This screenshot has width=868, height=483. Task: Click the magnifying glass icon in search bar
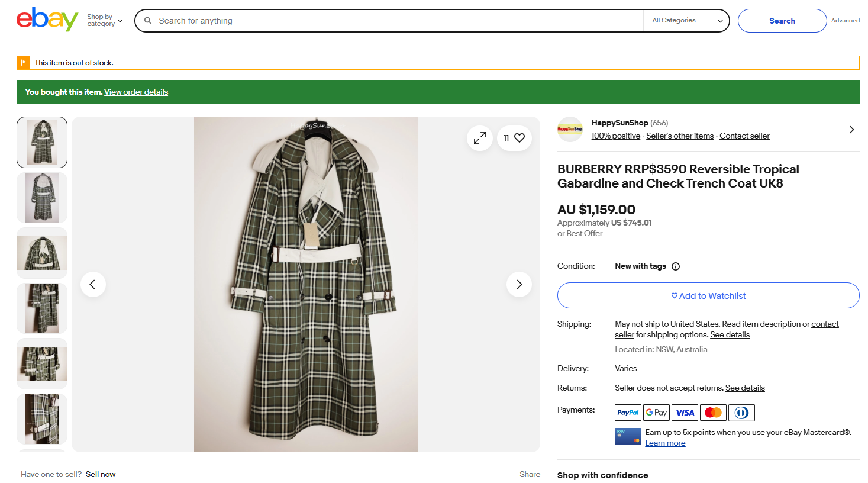click(x=148, y=21)
